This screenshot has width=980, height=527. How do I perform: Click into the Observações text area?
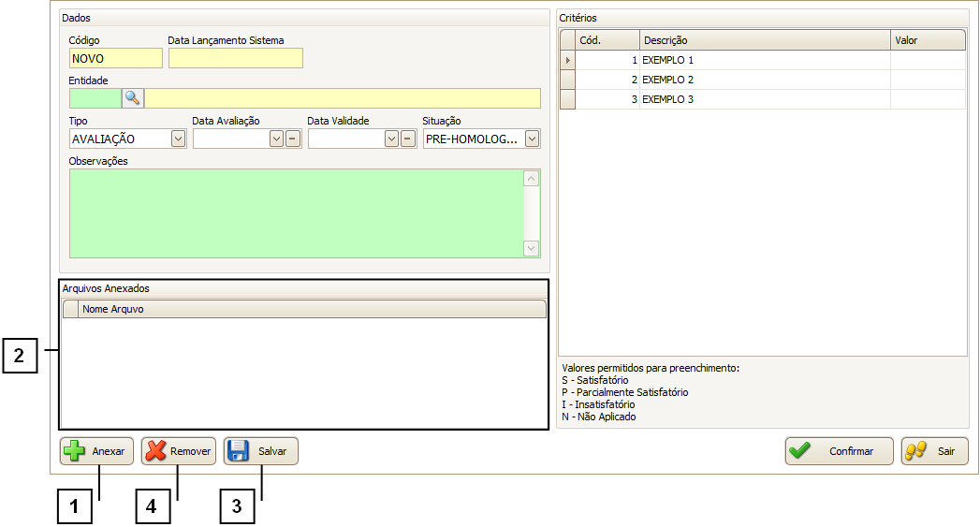295,212
